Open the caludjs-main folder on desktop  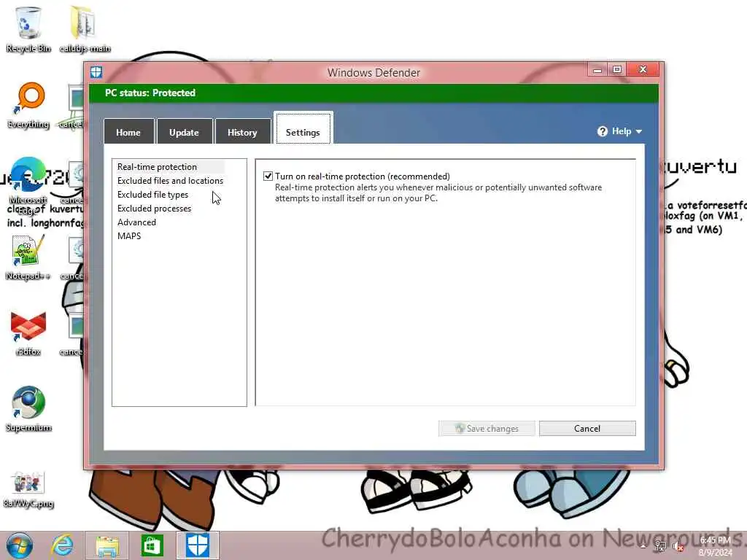point(85,28)
